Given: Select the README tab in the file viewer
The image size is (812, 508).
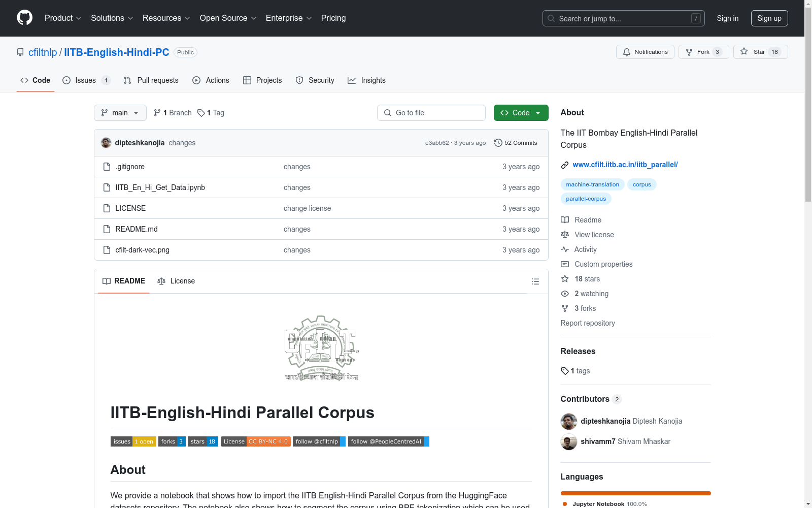Looking at the screenshot, I should pyautogui.click(x=124, y=281).
